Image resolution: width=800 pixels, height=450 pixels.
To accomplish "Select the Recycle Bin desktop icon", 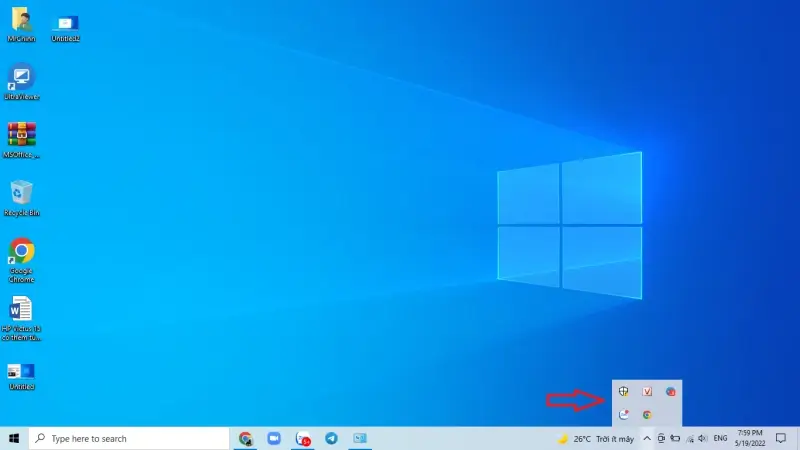I will 21,193.
